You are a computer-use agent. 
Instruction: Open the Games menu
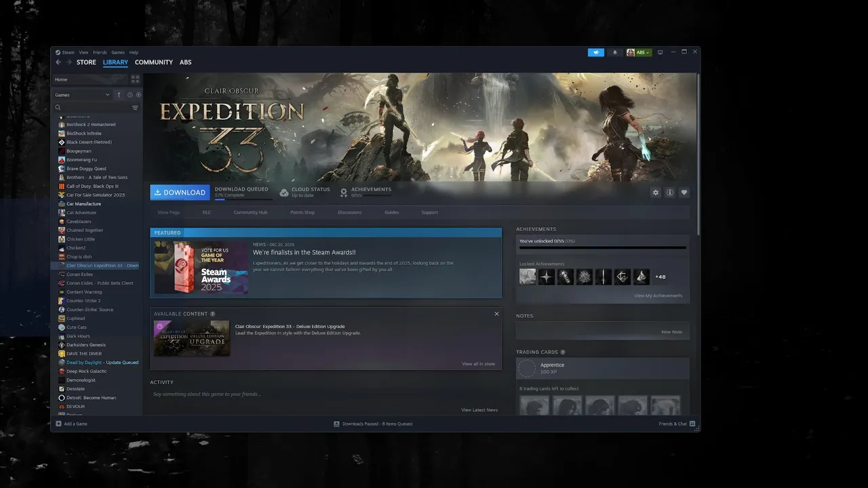(118, 52)
